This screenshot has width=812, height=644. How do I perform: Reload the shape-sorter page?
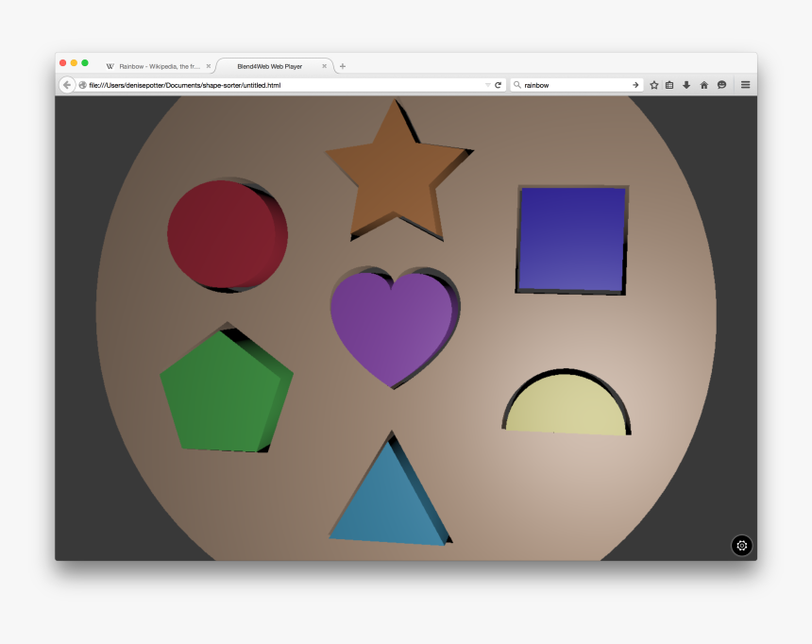(x=498, y=84)
